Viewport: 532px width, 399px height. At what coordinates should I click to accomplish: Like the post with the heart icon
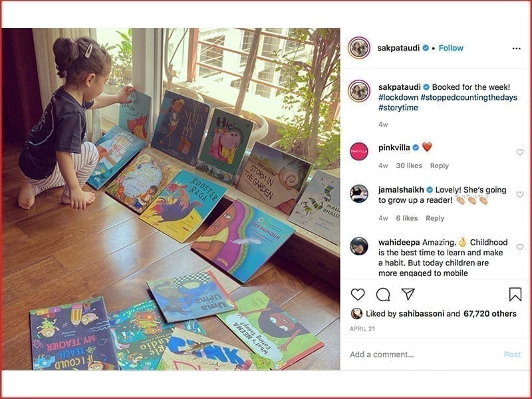click(358, 294)
